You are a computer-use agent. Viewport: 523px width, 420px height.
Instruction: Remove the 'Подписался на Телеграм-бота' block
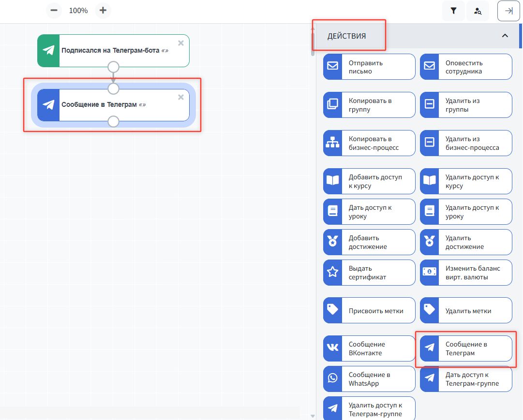point(181,43)
